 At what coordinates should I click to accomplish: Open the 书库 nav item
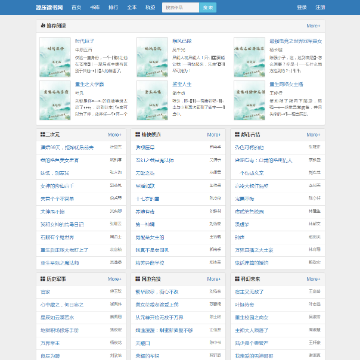(95, 7)
